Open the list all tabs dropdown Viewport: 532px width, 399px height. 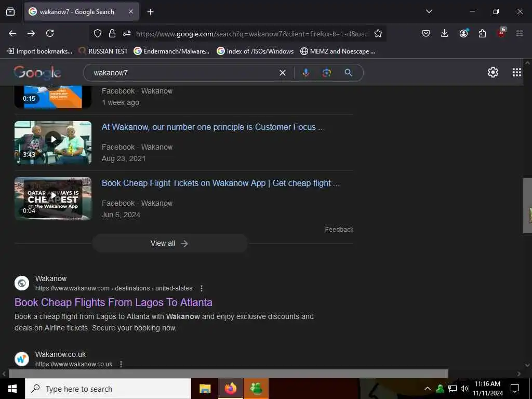pyautogui.click(x=429, y=11)
